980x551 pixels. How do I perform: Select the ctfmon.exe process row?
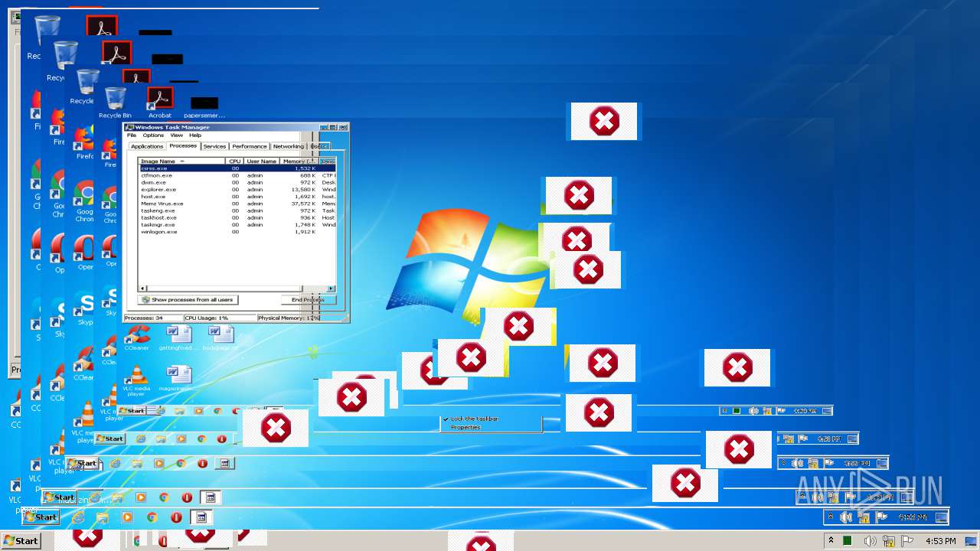click(x=237, y=175)
